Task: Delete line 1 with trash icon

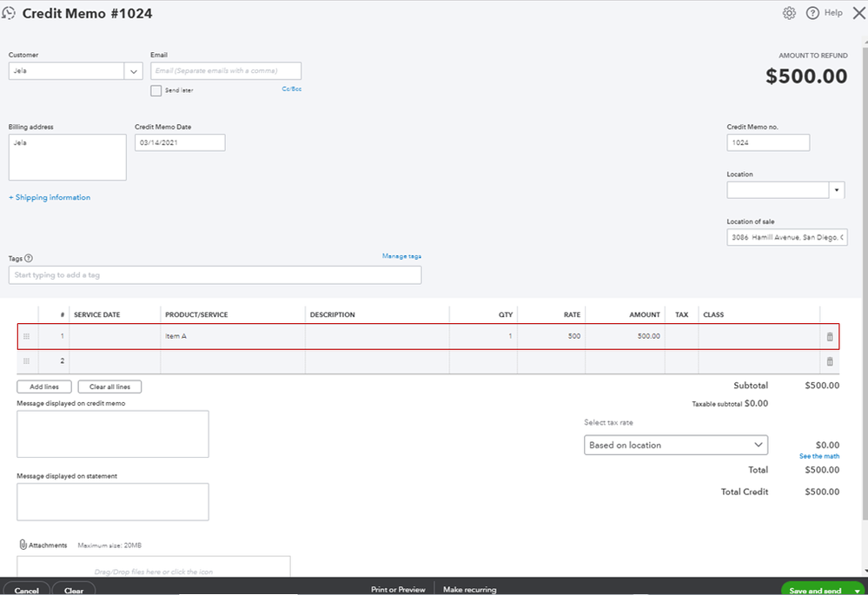Action: click(829, 336)
